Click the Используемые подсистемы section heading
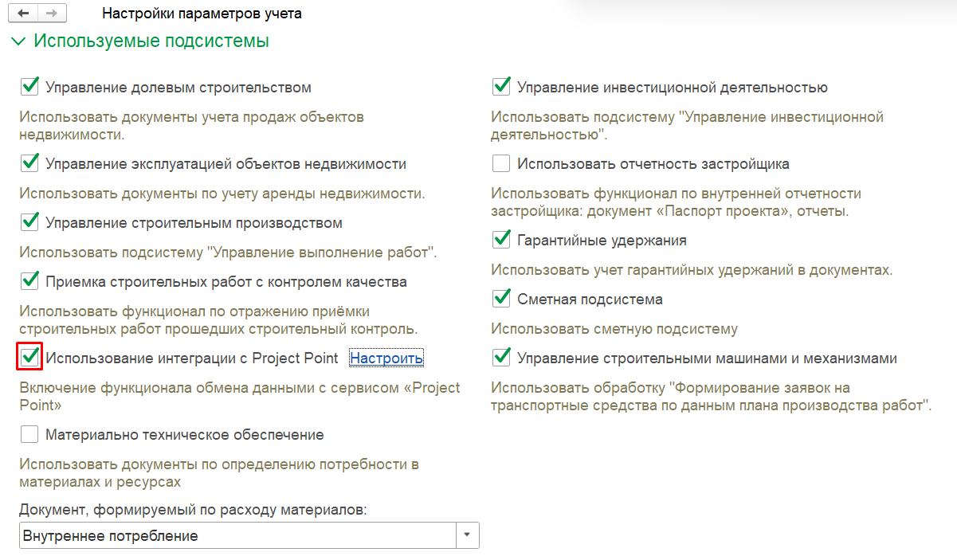This screenshot has height=560, width=957. (x=151, y=41)
